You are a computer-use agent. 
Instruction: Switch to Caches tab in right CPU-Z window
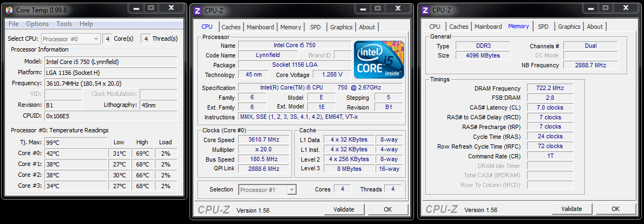(459, 27)
